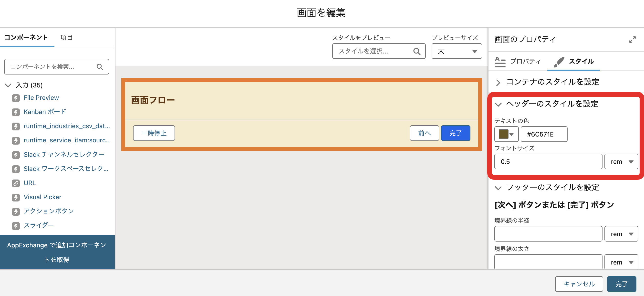Image resolution: width=644 pixels, height=296 pixels.
Task: Click the Visual Picker component icon
Action: click(x=16, y=197)
